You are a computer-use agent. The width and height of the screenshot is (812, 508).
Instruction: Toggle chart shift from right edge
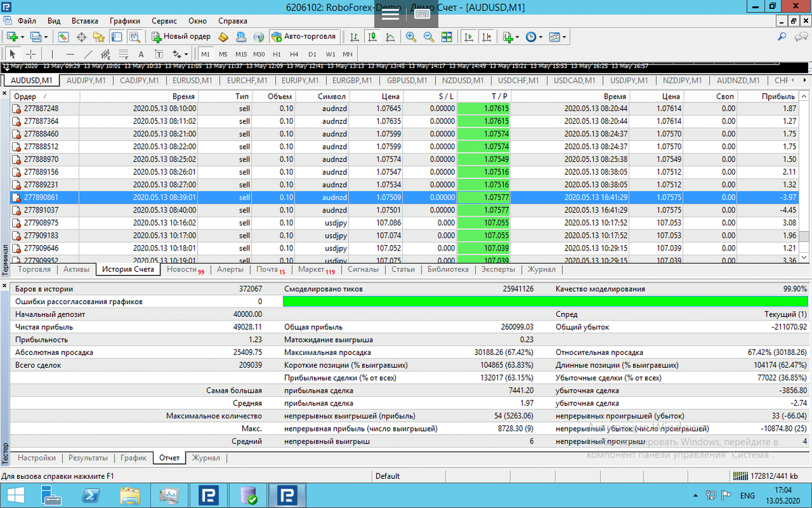[x=487, y=37]
